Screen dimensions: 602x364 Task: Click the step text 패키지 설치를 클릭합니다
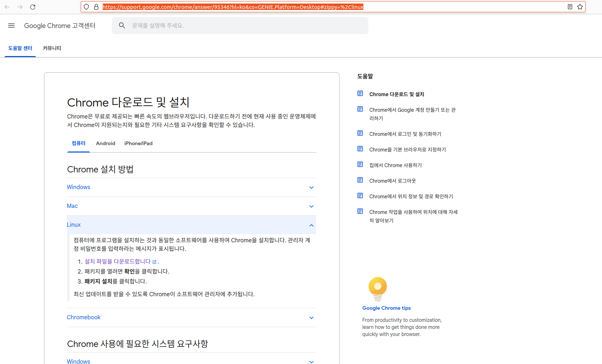point(115,281)
